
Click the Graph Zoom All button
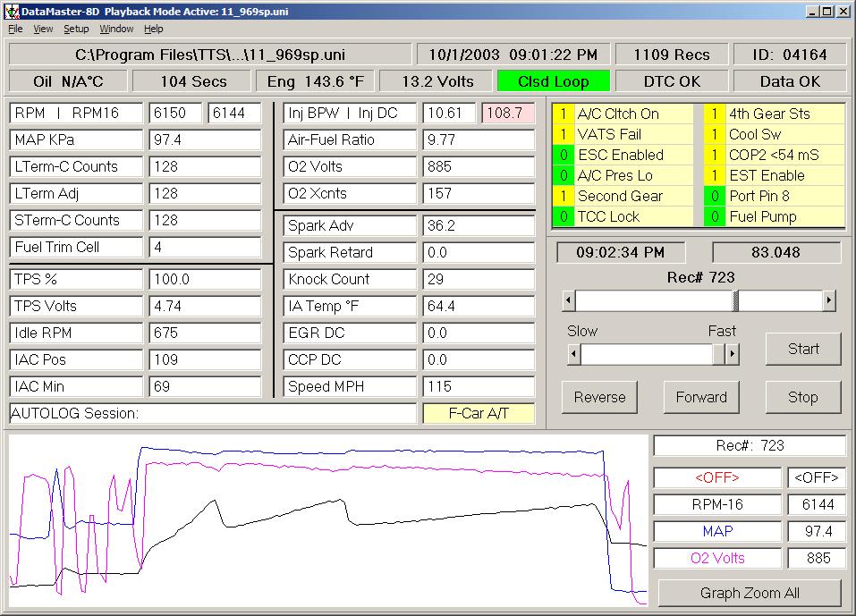(x=750, y=593)
